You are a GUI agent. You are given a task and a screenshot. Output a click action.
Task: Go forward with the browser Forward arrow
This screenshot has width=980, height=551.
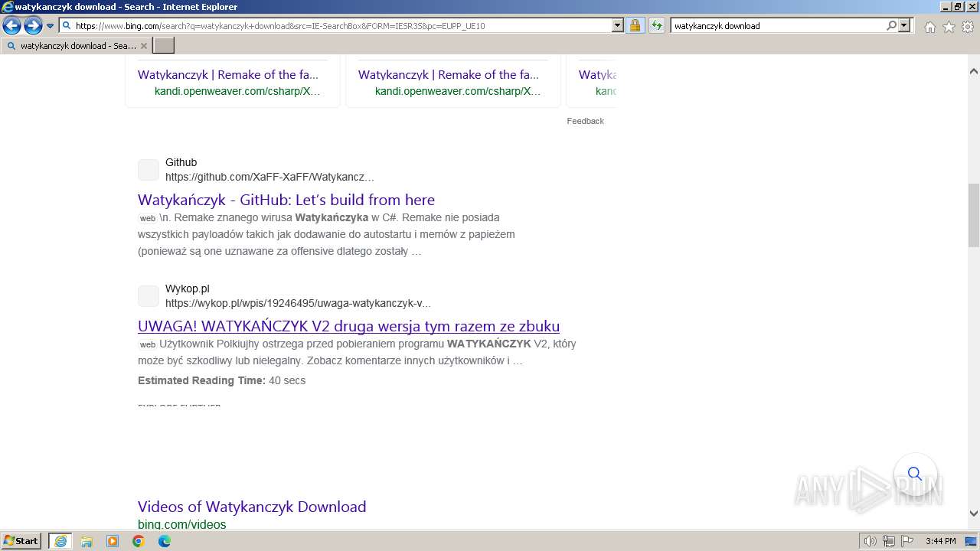[33, 26]
